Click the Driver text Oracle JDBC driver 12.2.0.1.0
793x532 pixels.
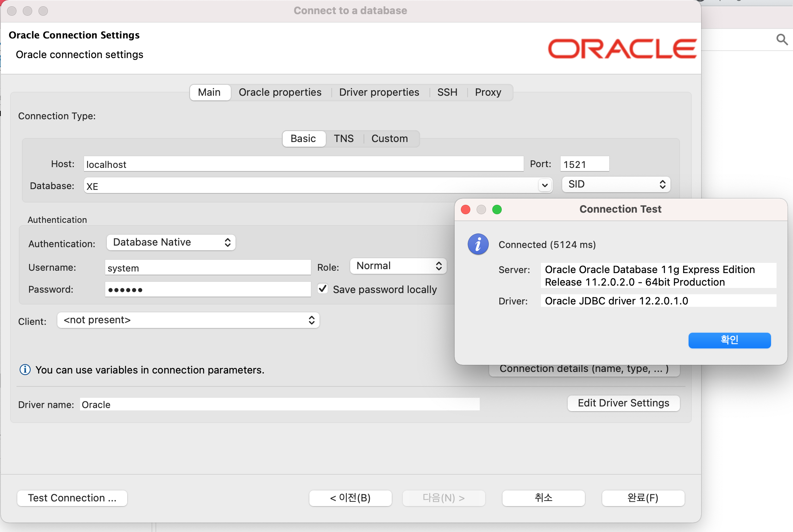pos(658,301)
